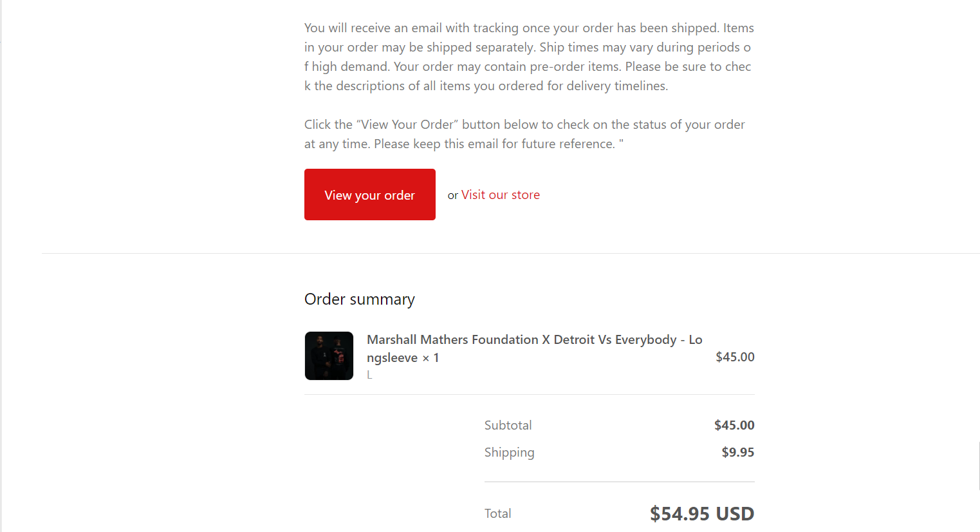
Task: Click the paragraph about checking order status
Action: 524,124
